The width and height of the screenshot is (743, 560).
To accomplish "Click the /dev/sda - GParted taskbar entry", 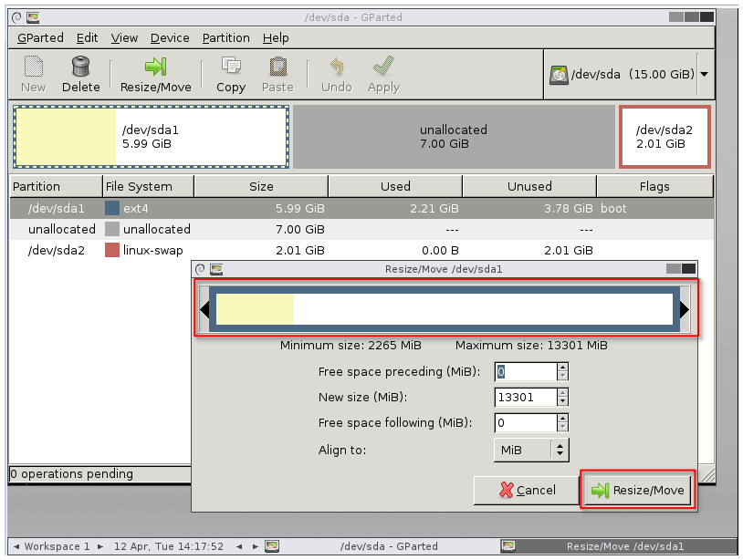I will point(381,546).
